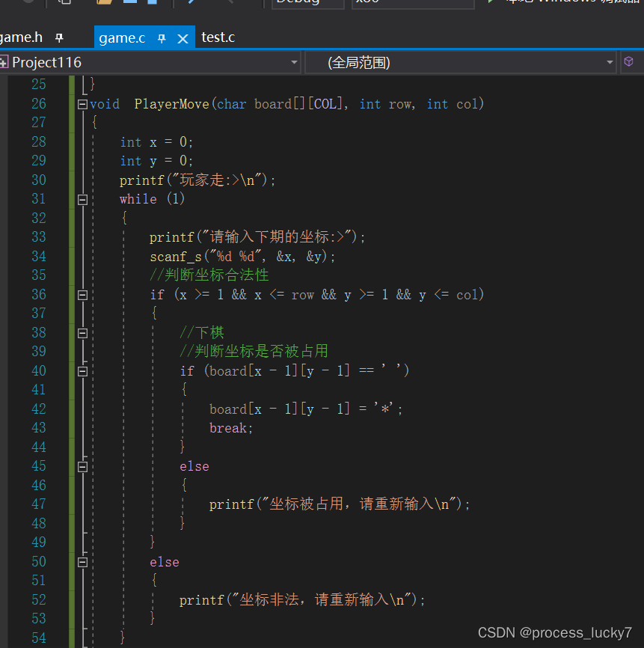Click line number 49
644x648 pixels.
tap(39, 542)
